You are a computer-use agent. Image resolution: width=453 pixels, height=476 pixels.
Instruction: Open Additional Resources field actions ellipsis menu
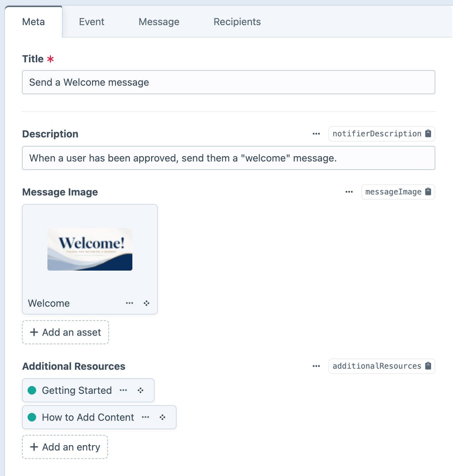[x=316, y=366]
